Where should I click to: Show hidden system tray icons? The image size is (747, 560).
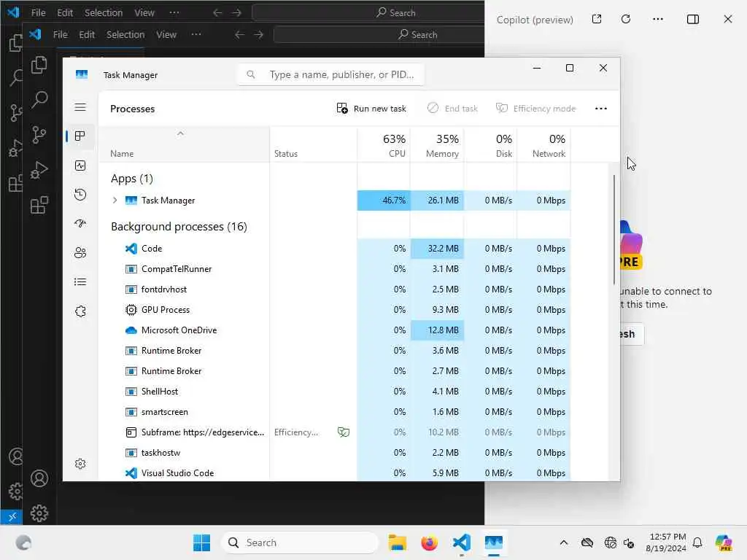[564, 542]
